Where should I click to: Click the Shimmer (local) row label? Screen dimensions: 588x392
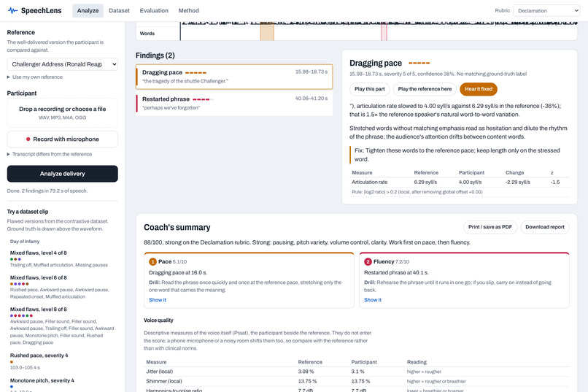(x=164, y=381)
